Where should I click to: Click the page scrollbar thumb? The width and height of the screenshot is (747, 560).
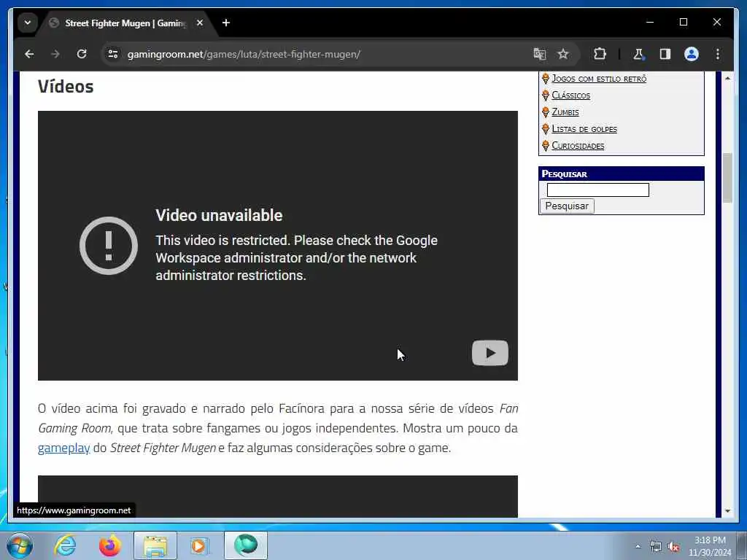click(x=727, y=178)
